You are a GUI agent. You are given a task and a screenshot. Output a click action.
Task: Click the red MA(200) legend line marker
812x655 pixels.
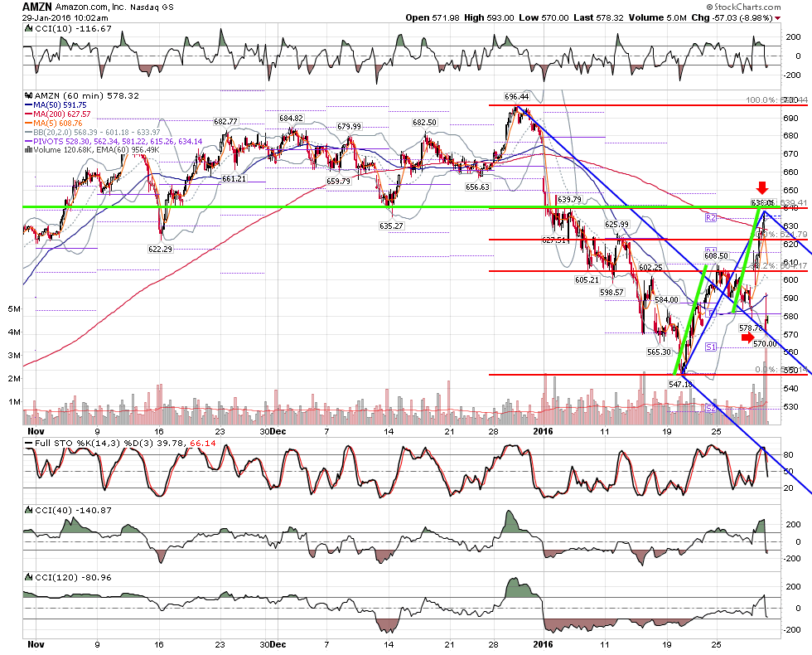tap(28, 114)
